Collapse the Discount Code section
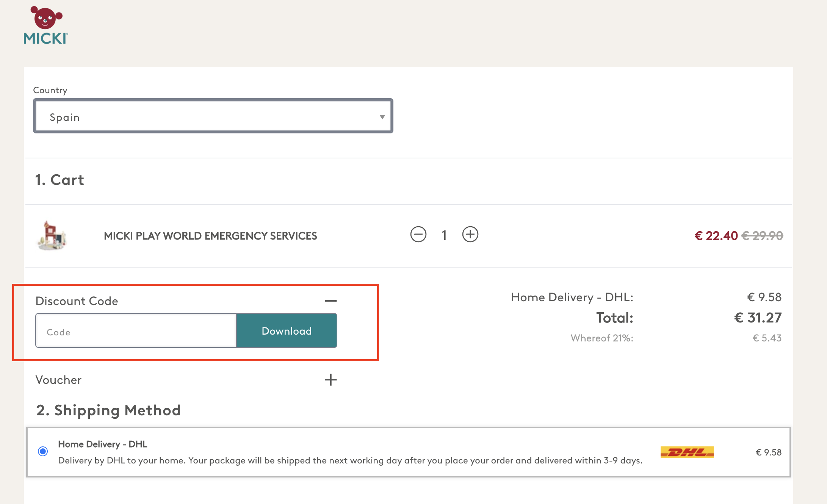The image size is (827, 504). click(x=331, y=301)
